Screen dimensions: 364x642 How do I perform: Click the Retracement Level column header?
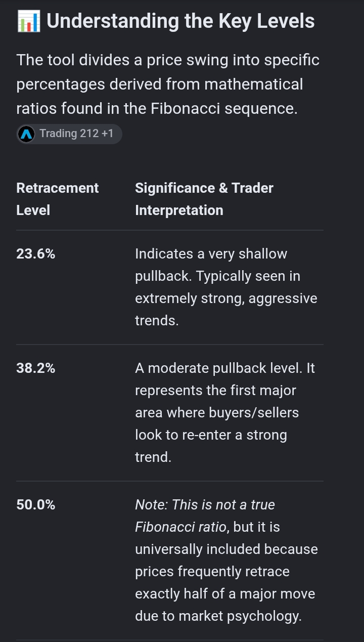[x=58, y=199]
